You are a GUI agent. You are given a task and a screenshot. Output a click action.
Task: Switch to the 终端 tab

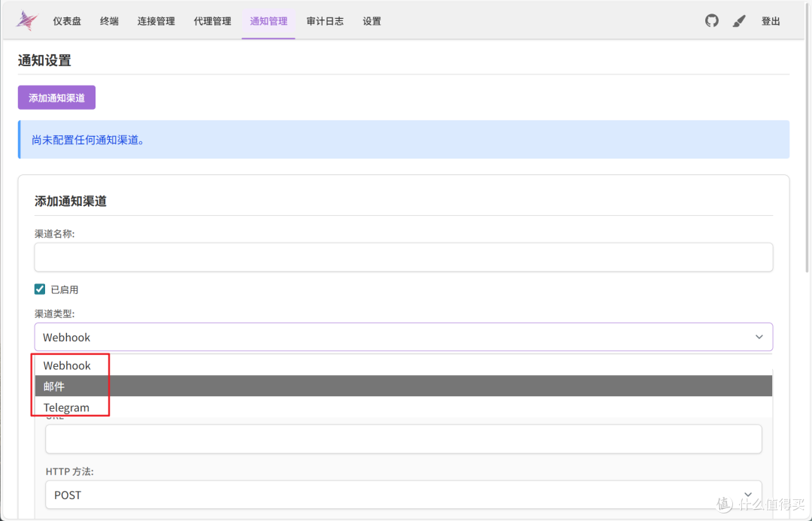click(109, 21)
